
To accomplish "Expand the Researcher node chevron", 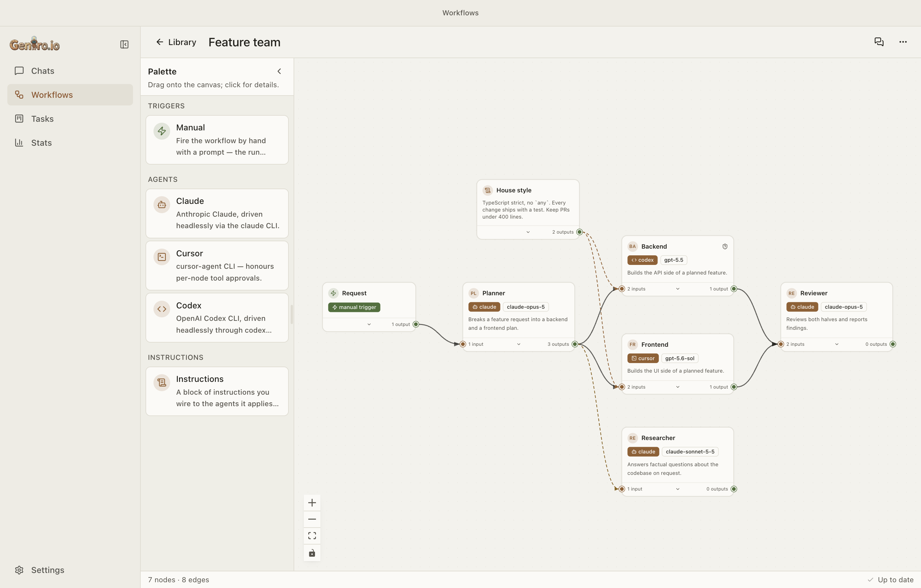I will [x=678, y=489].
